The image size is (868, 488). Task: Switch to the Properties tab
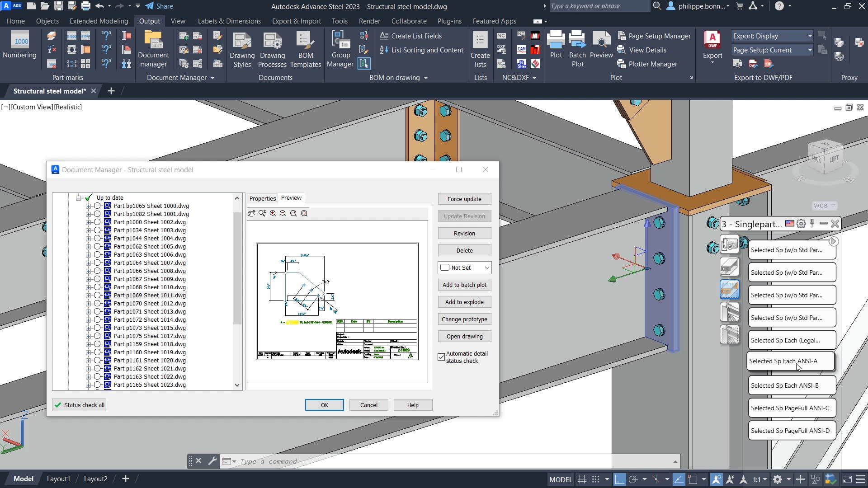click(x=263, y=198)
